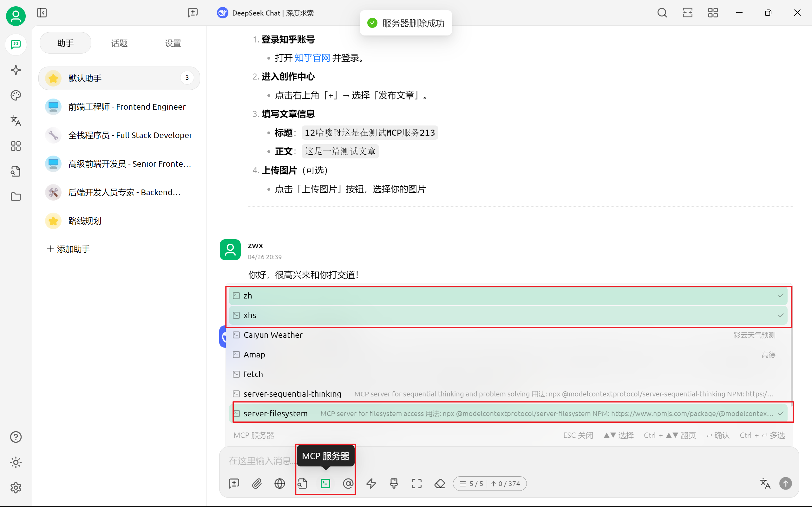This screenshot has height=507, width=812.
Task: Expand input box fullscreen icon
Action: pos(416,483)
